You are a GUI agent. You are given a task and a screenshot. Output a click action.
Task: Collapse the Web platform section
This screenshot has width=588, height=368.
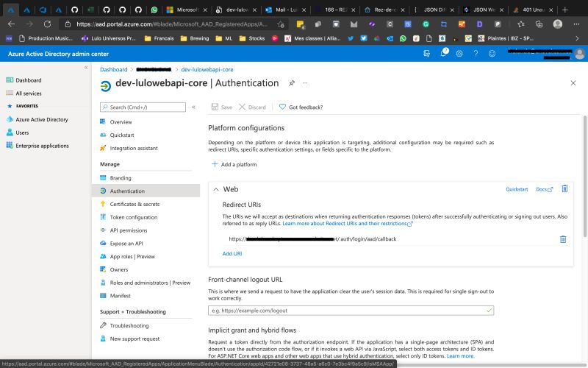click(216, 189)
